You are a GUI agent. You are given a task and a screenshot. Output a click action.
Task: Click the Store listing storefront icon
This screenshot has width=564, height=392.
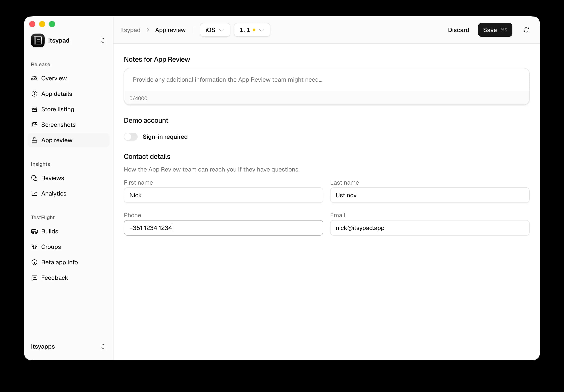35,109
